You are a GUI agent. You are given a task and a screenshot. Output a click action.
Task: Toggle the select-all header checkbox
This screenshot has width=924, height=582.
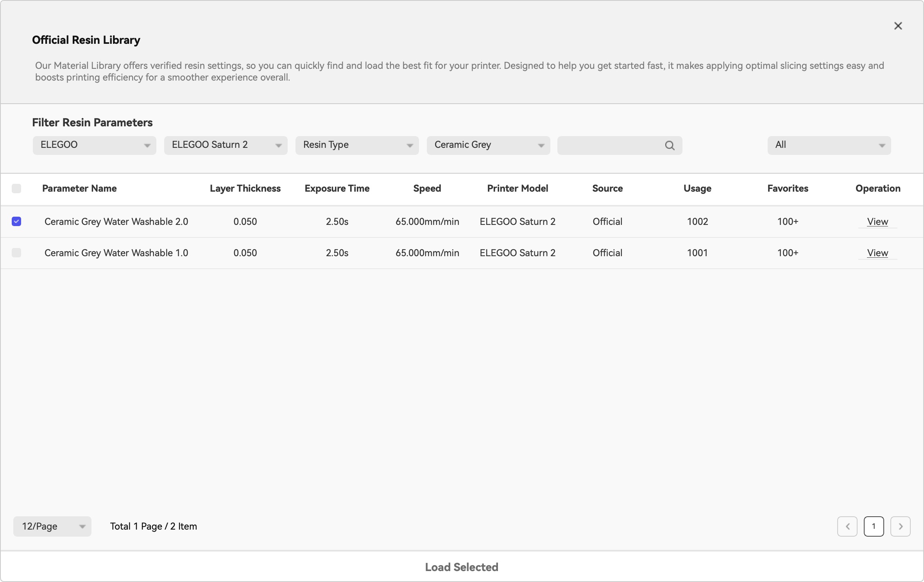16,189
